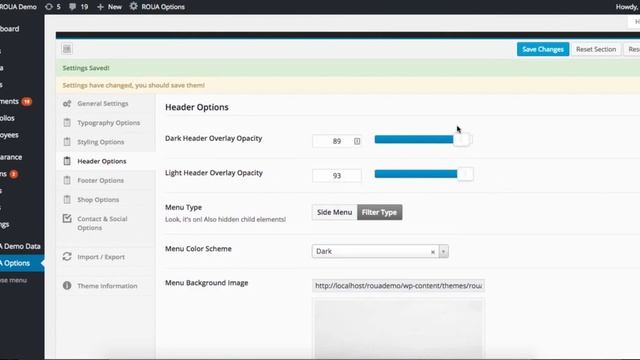Click the Light Header opacity field showing 93

click(337, 176)
